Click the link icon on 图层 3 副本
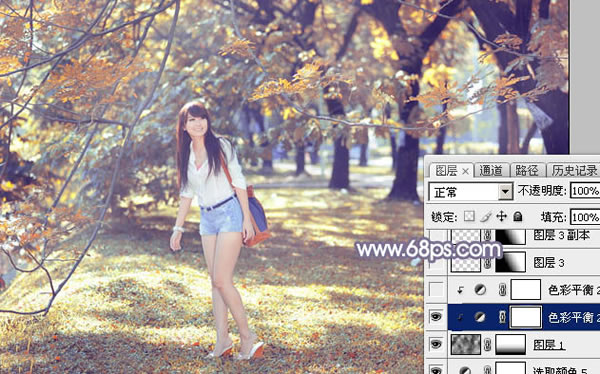 (487, 235)
